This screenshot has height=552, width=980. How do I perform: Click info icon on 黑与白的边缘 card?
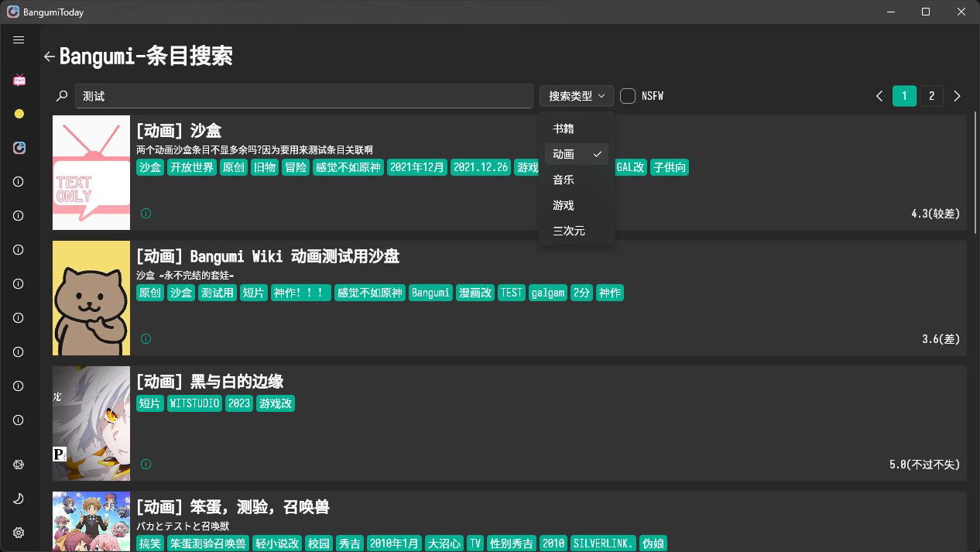[x=146, y=464]
